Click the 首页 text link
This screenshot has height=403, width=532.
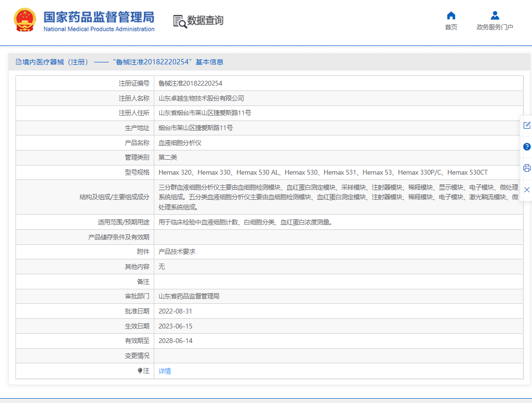451,27
